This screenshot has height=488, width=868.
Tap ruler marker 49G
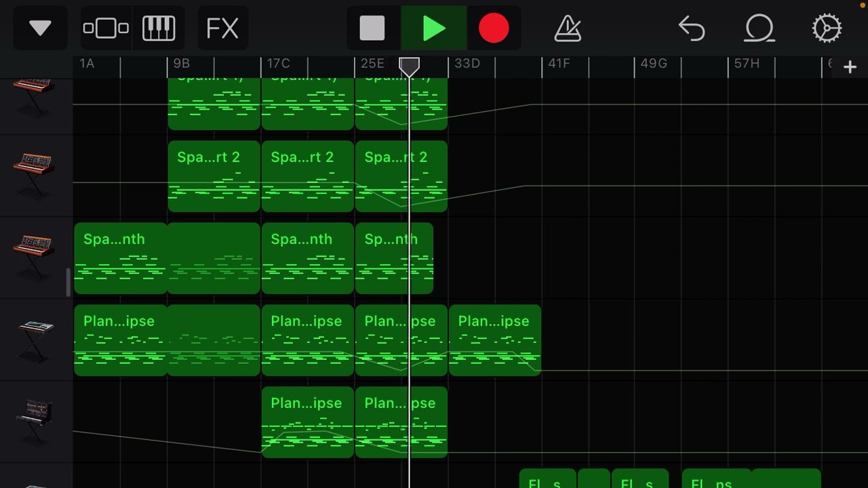pos(653,64)
